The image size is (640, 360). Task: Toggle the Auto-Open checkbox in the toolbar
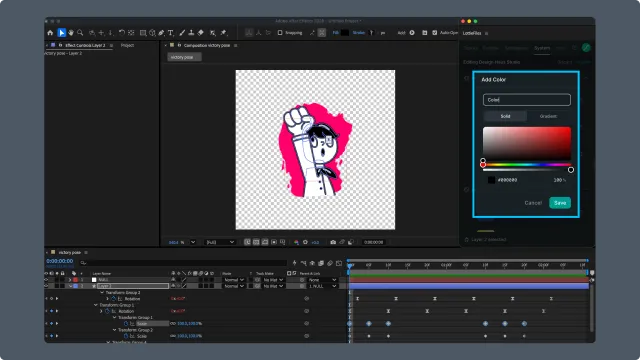coord(434,33)
